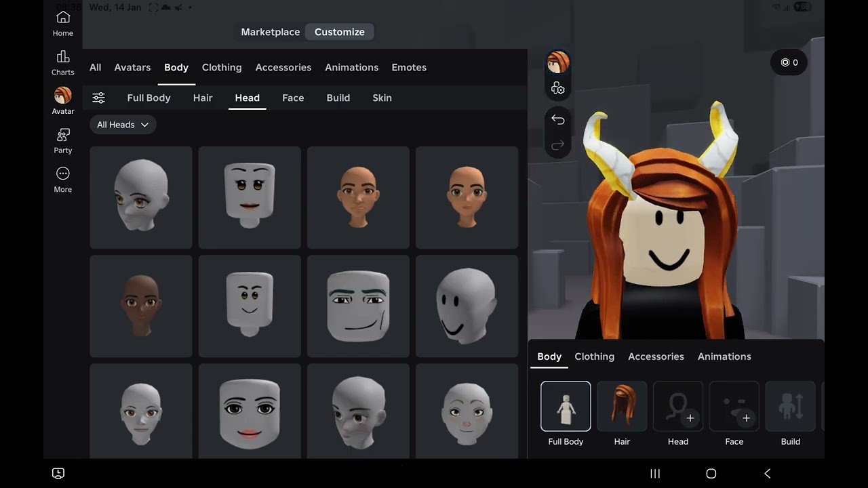Choose the small smiling gray blocky head

250,306
